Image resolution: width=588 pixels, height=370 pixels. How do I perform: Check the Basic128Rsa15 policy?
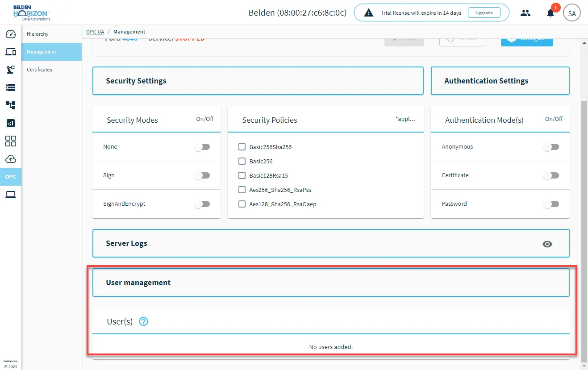(x=242, y=175)
